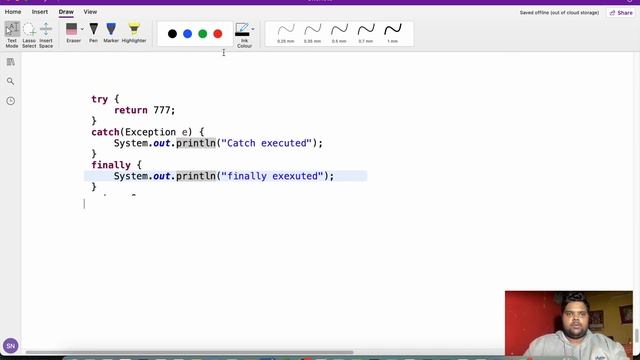Click the vertical scrollbar thumb at right

[x=636, y=336]
